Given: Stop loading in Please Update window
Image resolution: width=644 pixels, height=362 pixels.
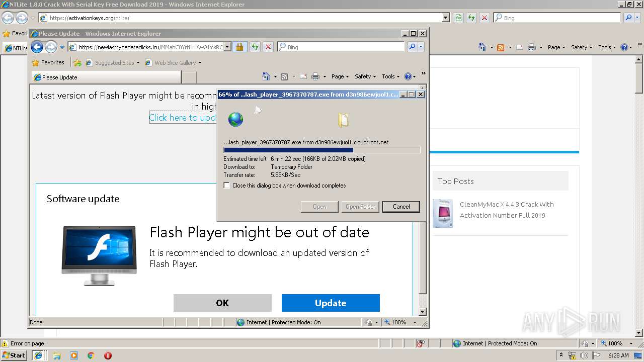Looking at the screenshot, I should (x=268, y=47).
